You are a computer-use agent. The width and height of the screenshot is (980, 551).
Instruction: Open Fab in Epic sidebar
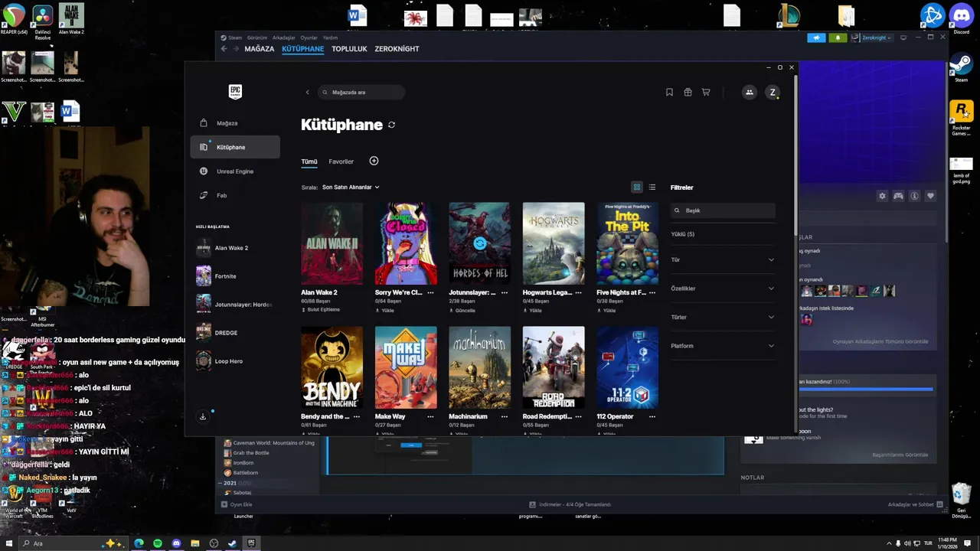point(235,195)
